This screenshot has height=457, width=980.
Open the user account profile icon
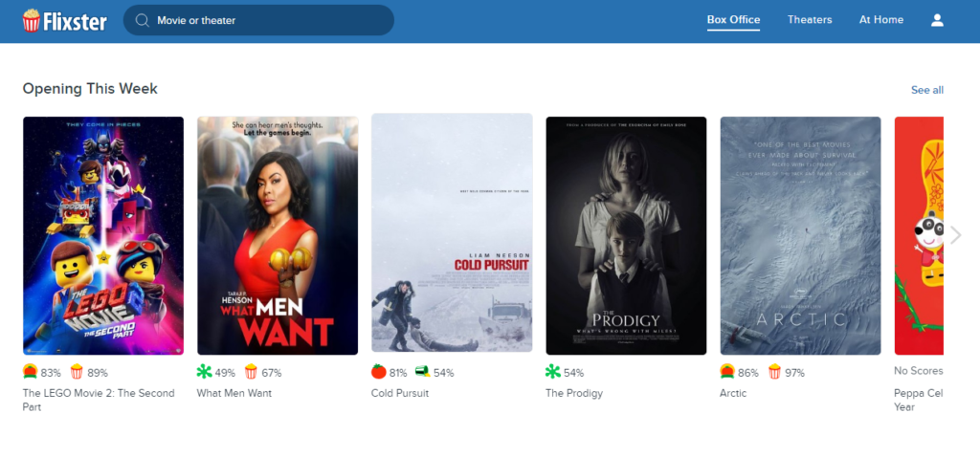coord(937,20)
